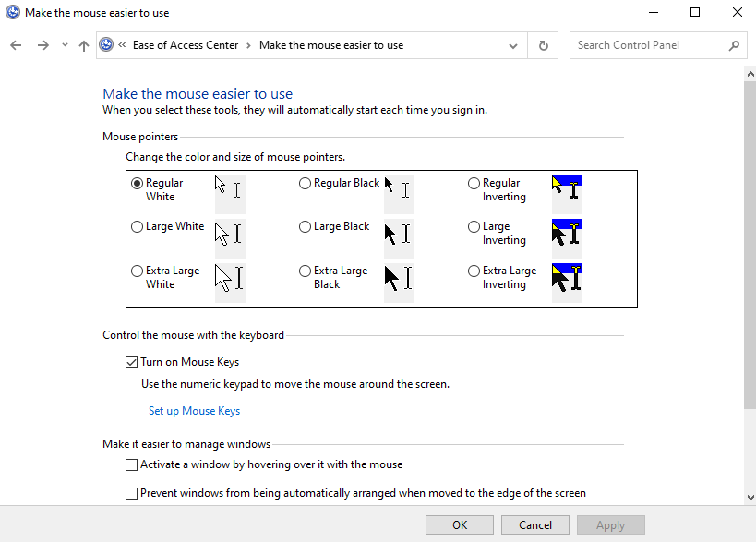Click the Extra Large Inverting pointer preview
Viewport: 756px width, 542px height.
pos(566,278)
